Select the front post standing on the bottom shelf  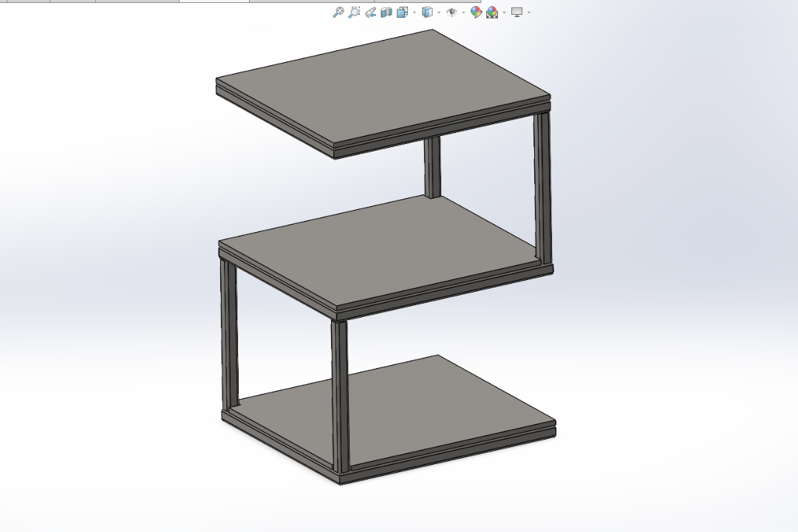pos(340,396)
